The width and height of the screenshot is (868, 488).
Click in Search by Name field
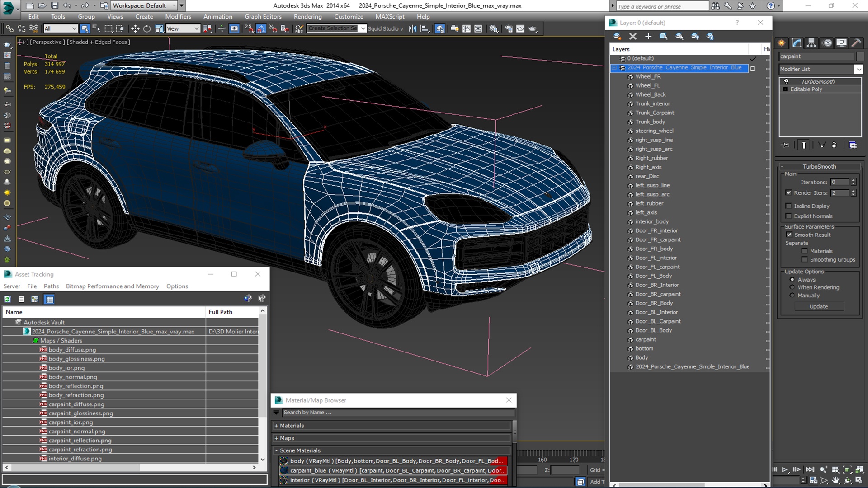398,413
